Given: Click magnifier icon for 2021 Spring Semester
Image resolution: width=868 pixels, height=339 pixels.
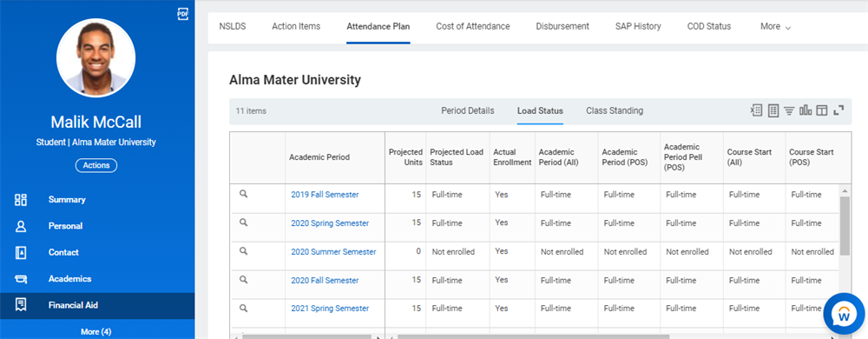Looking at the screenshot, I should point(243,308).
